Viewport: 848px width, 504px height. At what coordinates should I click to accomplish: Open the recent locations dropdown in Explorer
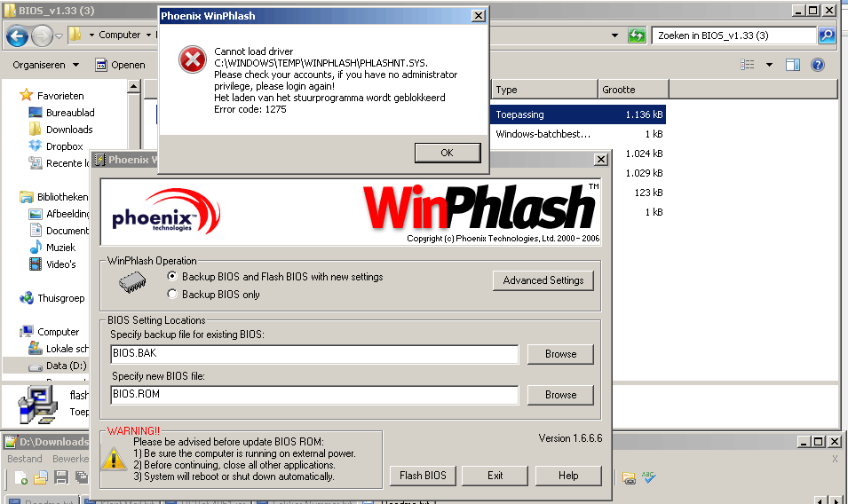[x=59, y=36]
